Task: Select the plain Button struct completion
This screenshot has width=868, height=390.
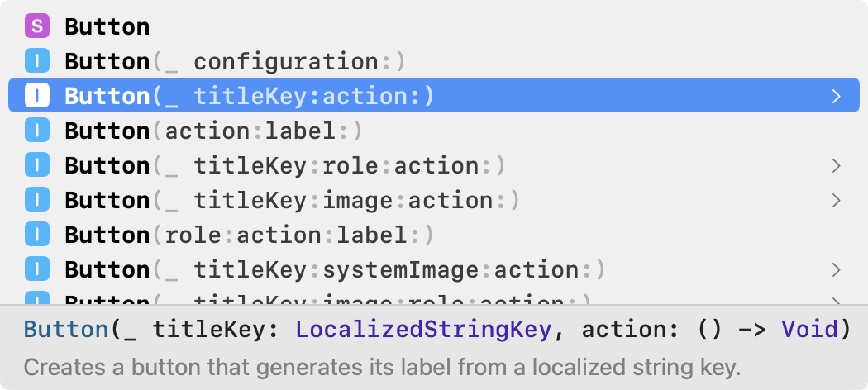Action: 433,26
